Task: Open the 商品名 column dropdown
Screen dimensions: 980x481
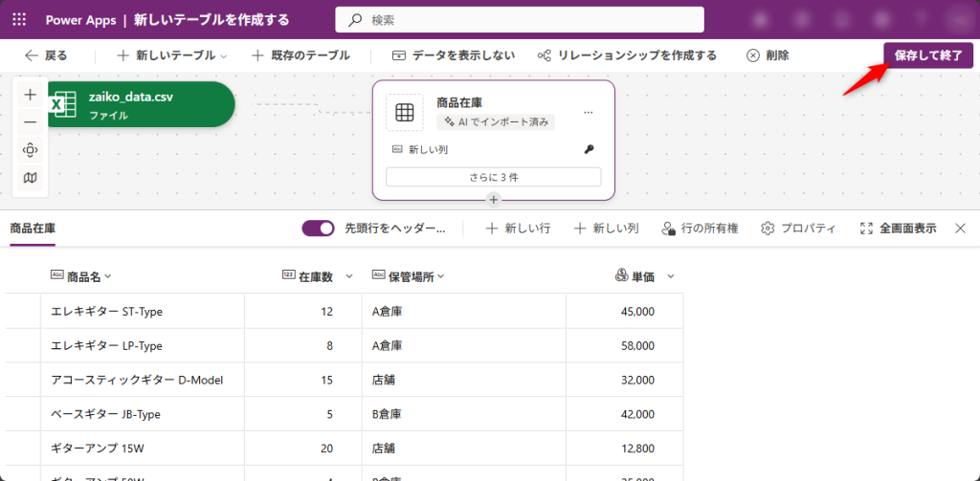Action: 107,276
